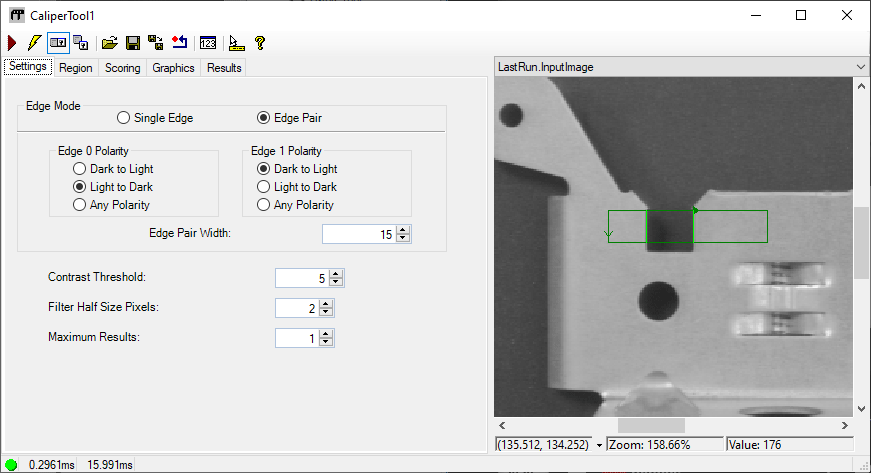Click the yellow question mark Help icon
871x473 pixels.
click(x=260, y=43)
